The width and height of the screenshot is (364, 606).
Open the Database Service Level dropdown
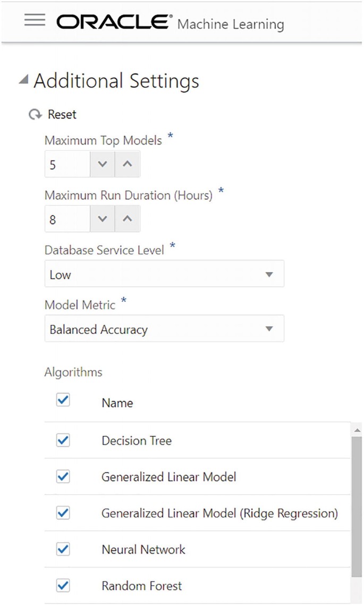pyautogui.click(x=164, y=274)
